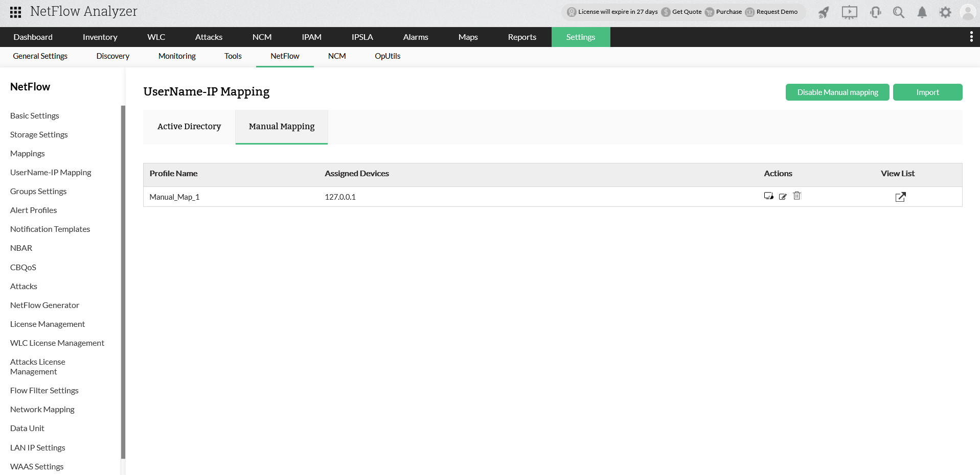Click the Import button
Screen dimensions: 980x475
(x=928, y=92)
